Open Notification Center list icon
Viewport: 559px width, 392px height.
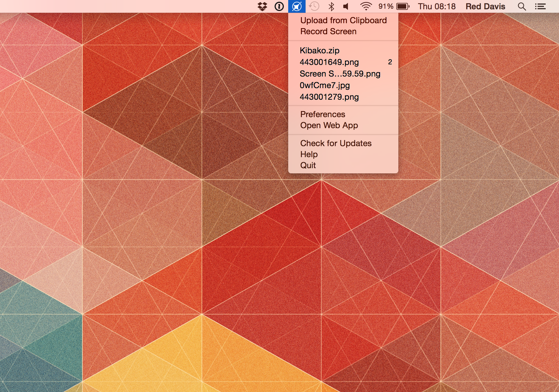(x=540, y=6)
